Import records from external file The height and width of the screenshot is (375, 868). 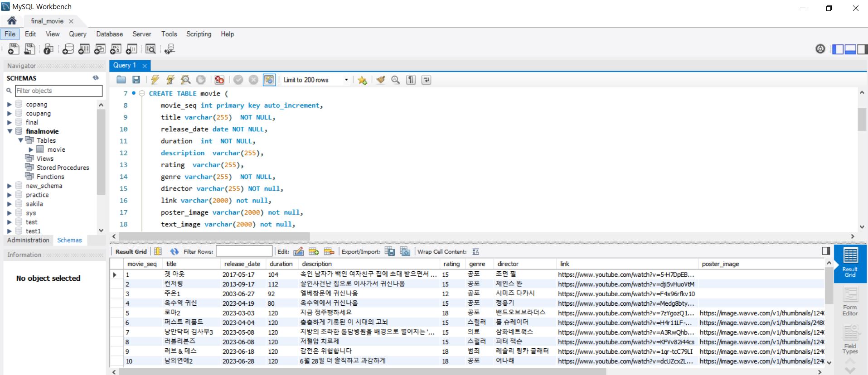(x=405, y=251)
